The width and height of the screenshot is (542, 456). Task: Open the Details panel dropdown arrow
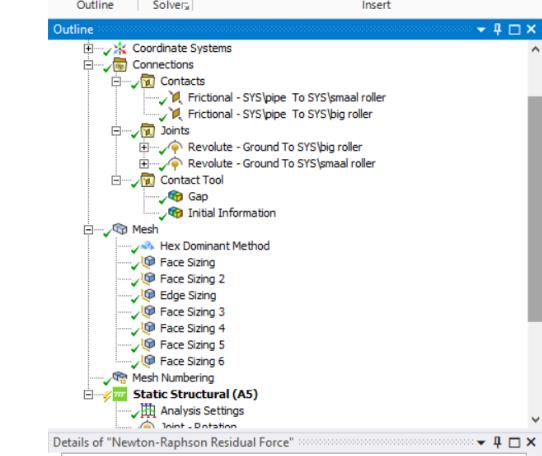[x=481, y=443]
